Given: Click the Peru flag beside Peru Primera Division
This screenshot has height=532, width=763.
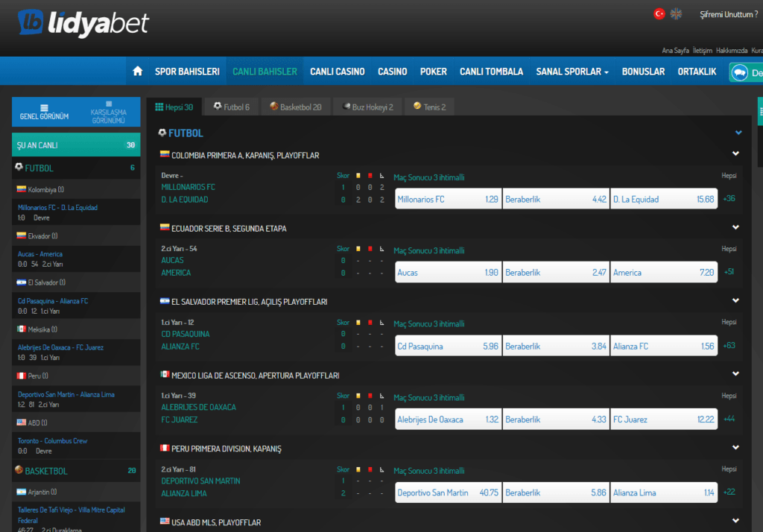Looking at the screenshot, I should pos(165,448).
